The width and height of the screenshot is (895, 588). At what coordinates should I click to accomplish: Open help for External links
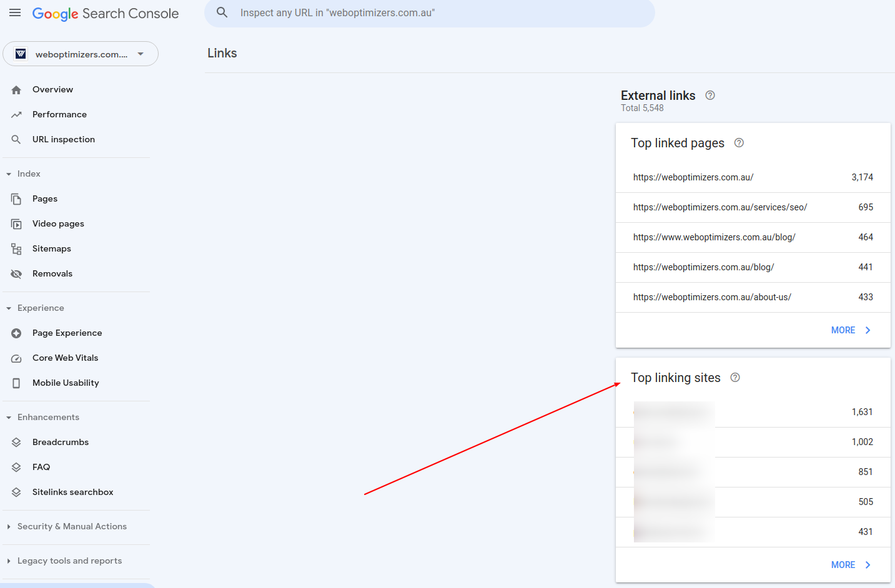[x=710, y=95]
